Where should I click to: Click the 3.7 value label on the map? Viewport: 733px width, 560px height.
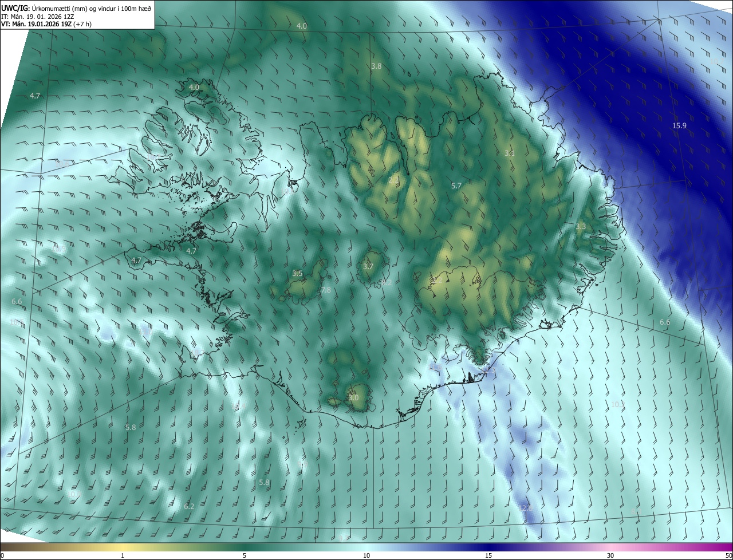pos(368,266)
